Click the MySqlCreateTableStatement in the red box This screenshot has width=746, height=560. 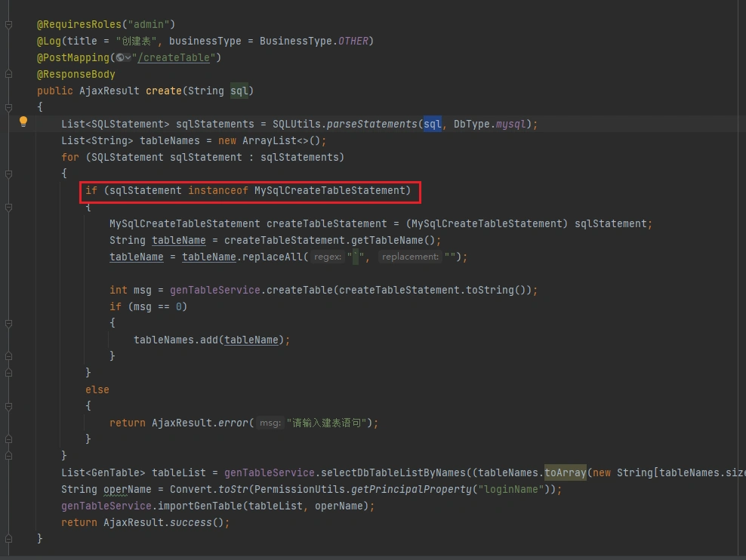coord(332,190)
